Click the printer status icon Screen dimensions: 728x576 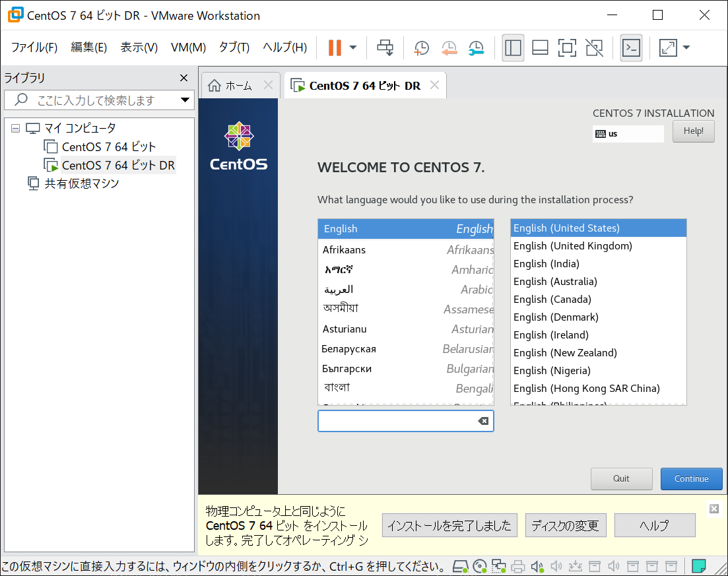(x=517, y=566)
